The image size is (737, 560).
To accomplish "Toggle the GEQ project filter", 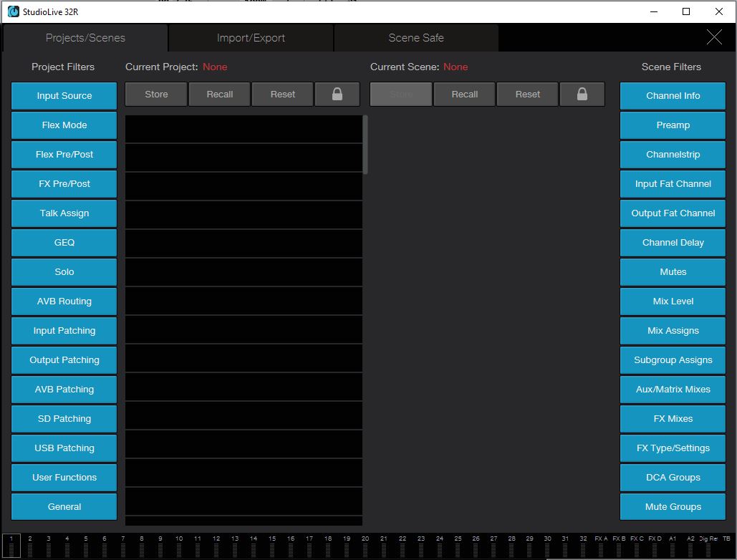I will tap(64, 243).
